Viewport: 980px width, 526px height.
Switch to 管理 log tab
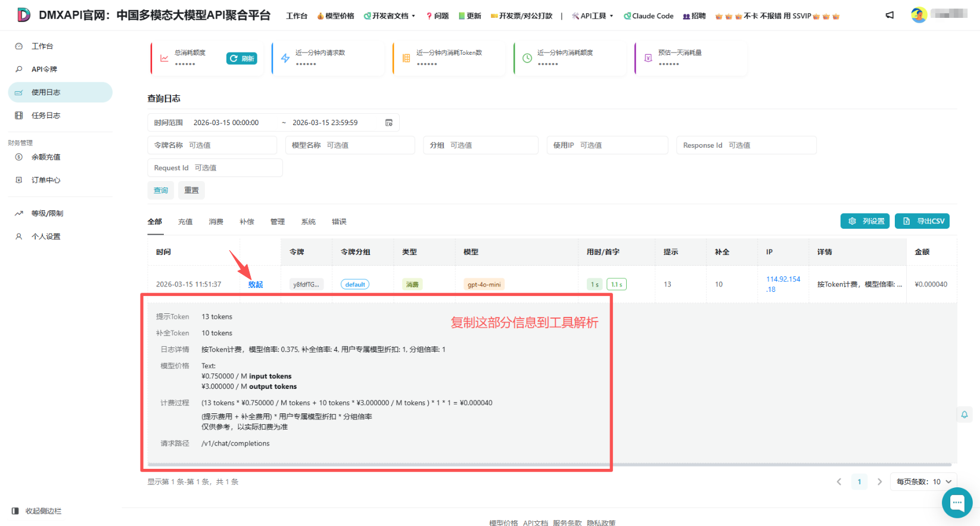[x=278, y=222]
